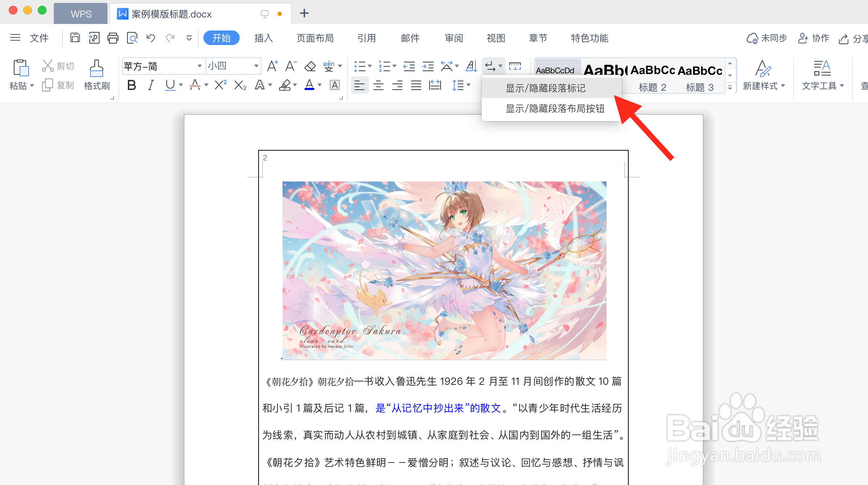This screenshot has height=485, width=868.
Task: Apply the 标题 2 style
Action: [x=652, y=76]
